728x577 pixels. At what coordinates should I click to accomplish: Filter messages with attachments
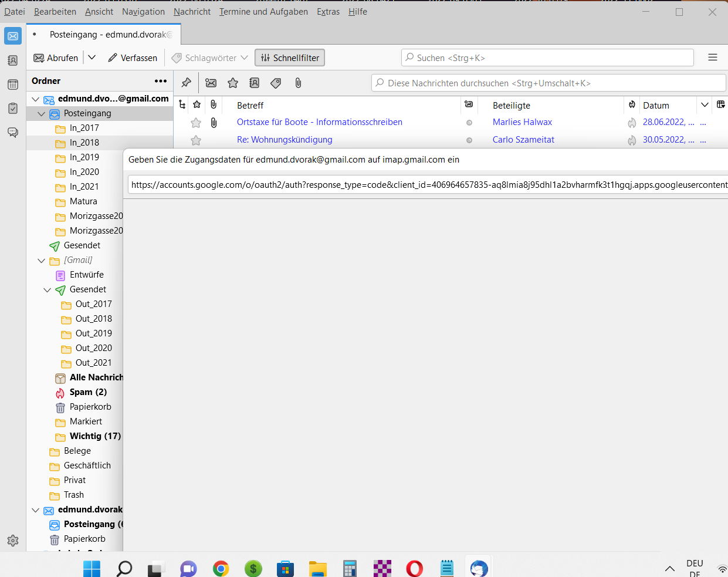click(x=298, y=83)
